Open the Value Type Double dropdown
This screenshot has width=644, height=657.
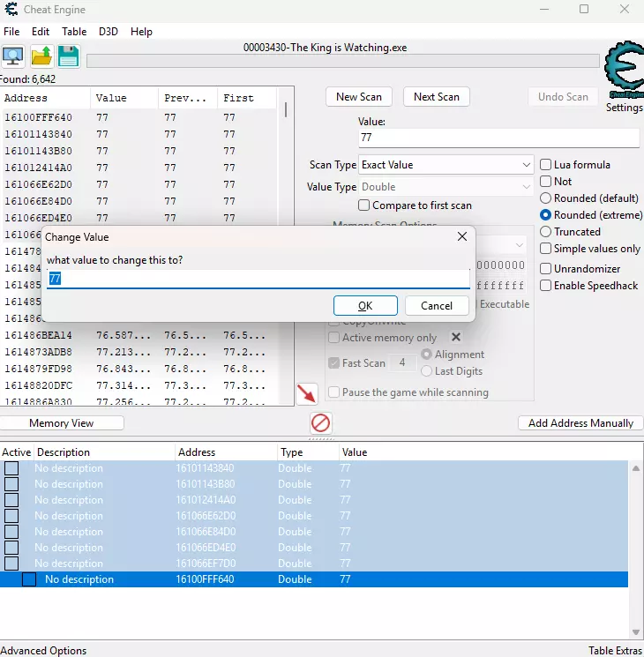(446, 187)
